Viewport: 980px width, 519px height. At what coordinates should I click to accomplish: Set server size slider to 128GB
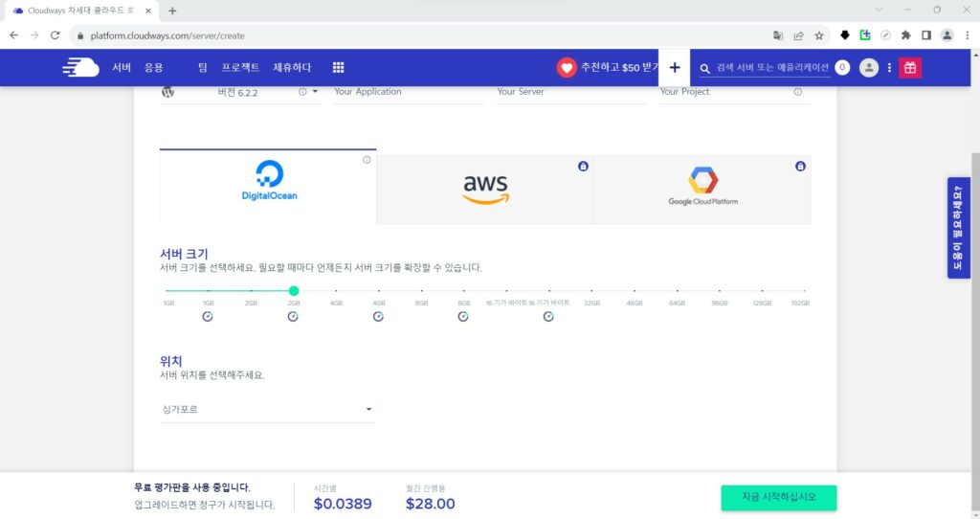coord(762,291)
